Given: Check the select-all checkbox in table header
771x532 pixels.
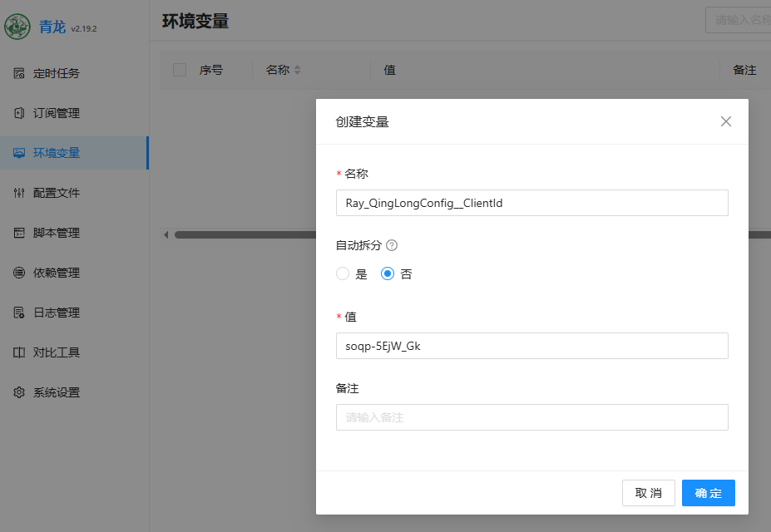Looking at the screenshot, I should [179, 69].
